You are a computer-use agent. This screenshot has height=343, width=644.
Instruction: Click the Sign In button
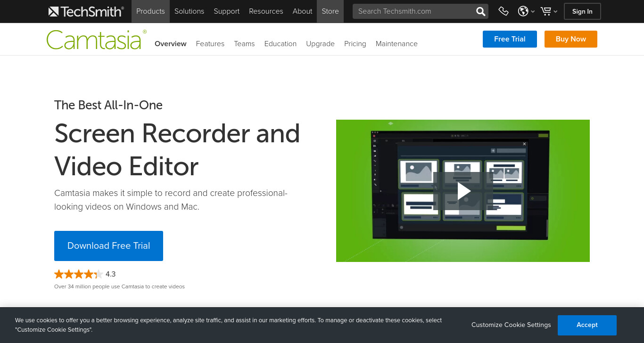582,11
